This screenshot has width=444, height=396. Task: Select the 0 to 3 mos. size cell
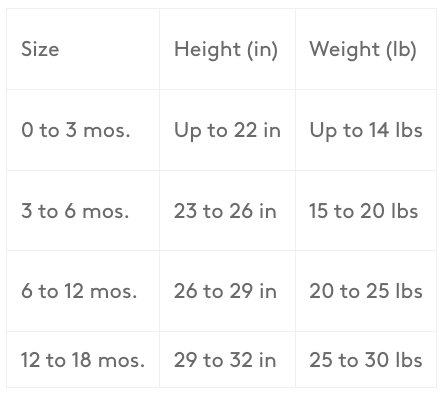[83, 130]
